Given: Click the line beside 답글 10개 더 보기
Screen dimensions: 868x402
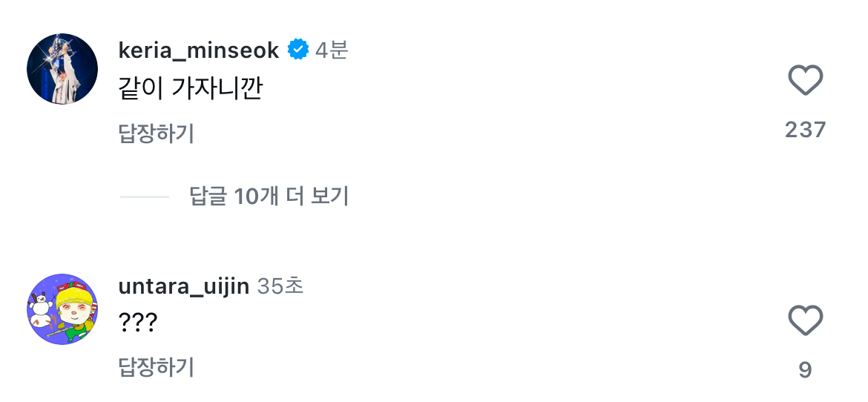Looking at the screenshot, I should pyautogui.click(x=145, y=197).
